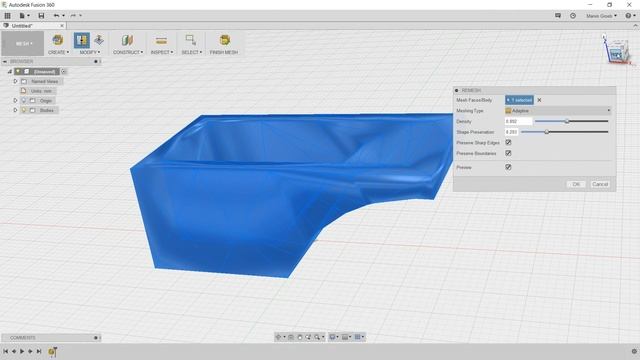Click the Density slider handle
The width and height of the screenshot is (640, 360).
[567, 121]
